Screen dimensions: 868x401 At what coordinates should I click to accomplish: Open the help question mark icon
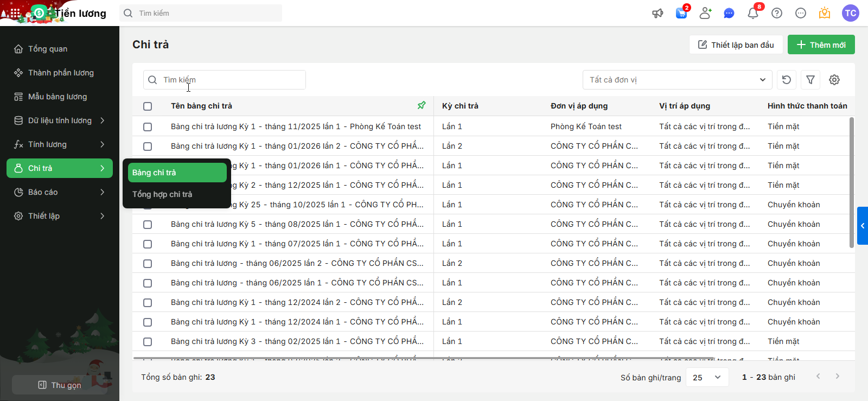click(777, 13)
